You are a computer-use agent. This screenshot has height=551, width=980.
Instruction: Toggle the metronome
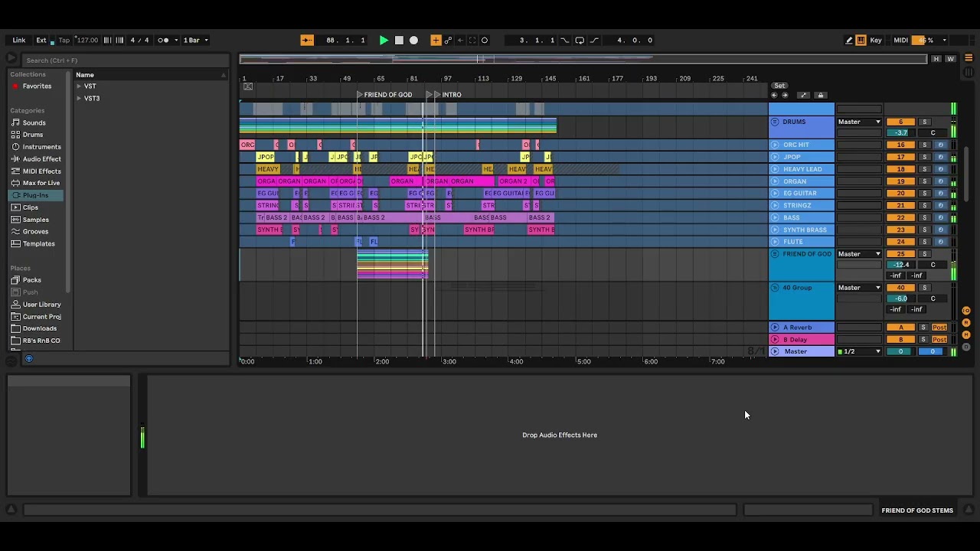pos(162,40)
